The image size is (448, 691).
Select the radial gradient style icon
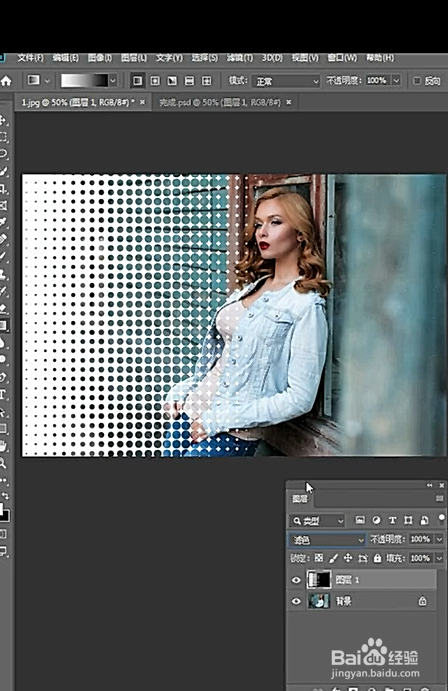(155, 81)
